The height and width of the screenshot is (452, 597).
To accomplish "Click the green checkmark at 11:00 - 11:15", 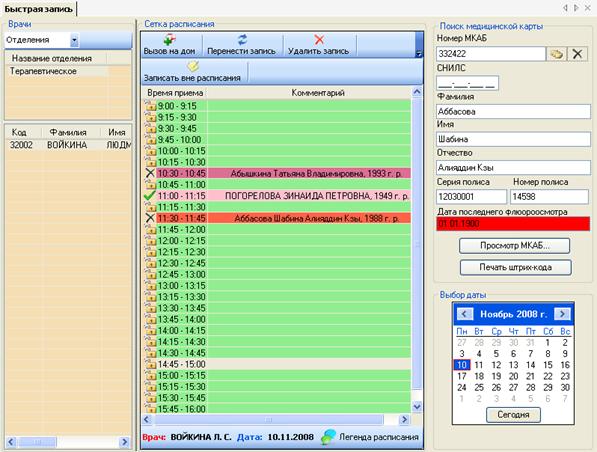I will (150, 196).
